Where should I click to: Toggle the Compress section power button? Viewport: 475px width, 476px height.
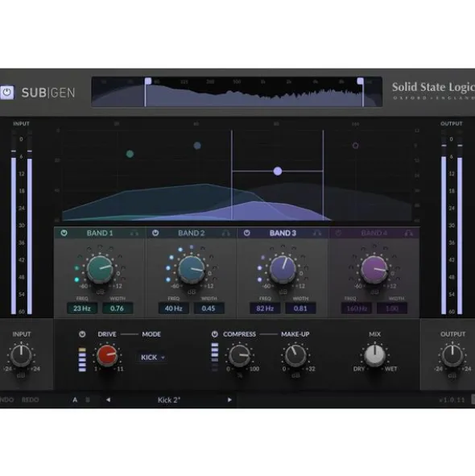pyautogui.click(x=215, y=334)
